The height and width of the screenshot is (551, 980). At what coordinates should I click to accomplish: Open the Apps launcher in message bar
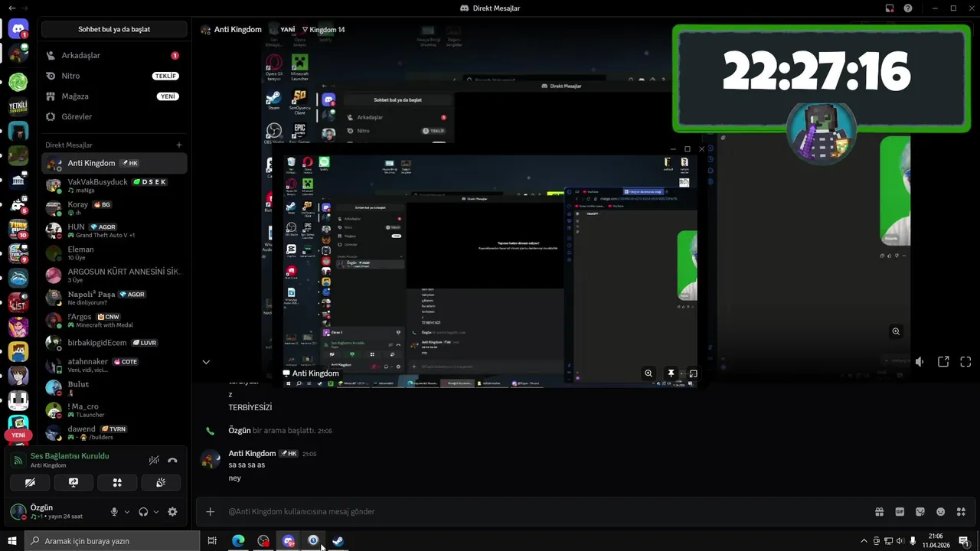coord(962,512)
